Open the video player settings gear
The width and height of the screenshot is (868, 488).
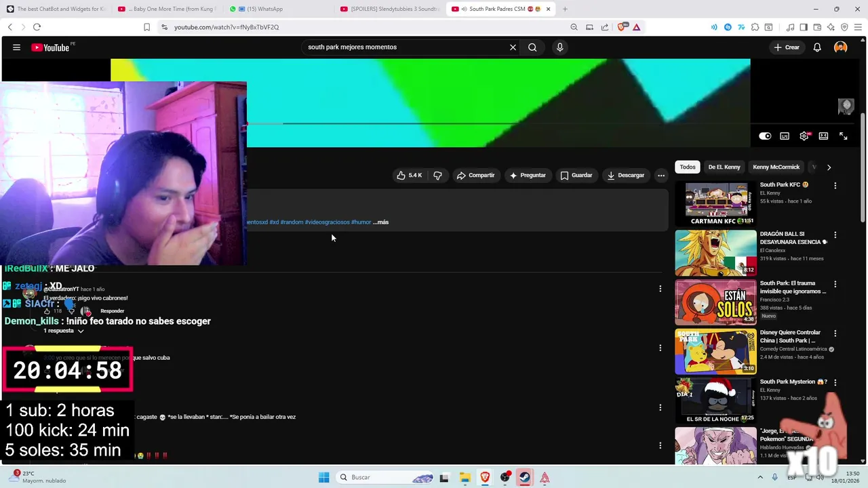[x=804, y=136]
